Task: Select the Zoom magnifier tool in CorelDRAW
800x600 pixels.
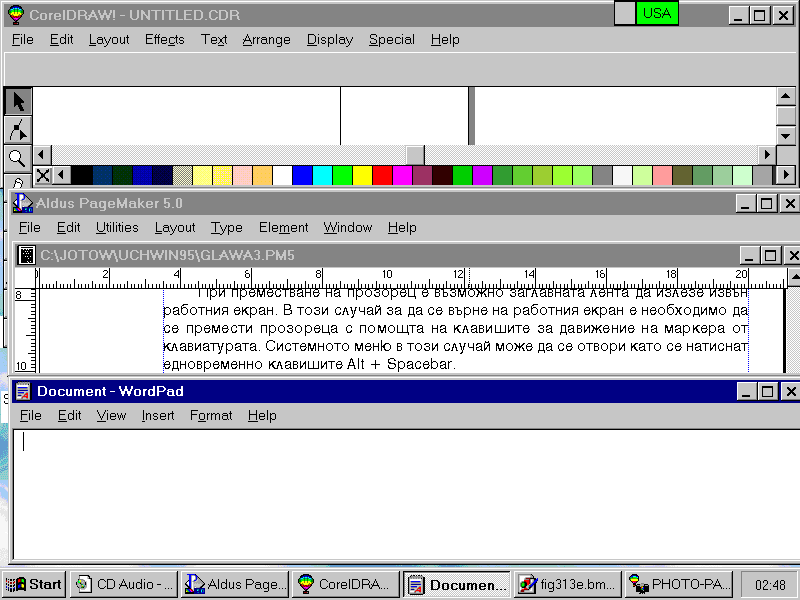Action: [18, 159]
